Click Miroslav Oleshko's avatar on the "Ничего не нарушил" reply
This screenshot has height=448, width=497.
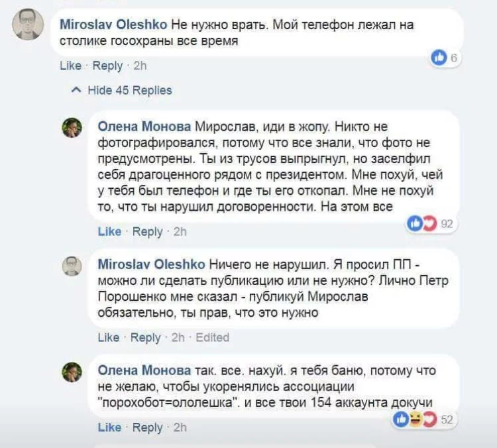72,266
